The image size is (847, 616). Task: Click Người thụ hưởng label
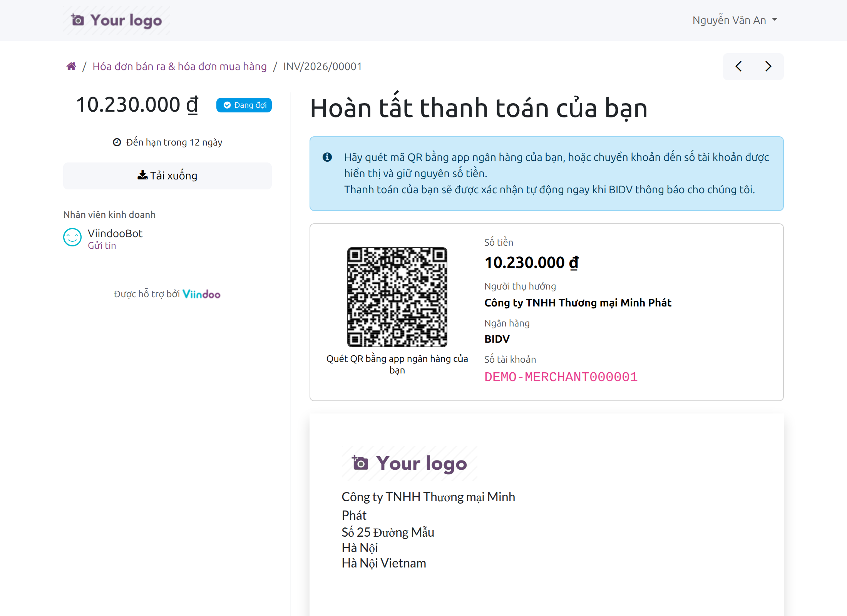point(520,286)
